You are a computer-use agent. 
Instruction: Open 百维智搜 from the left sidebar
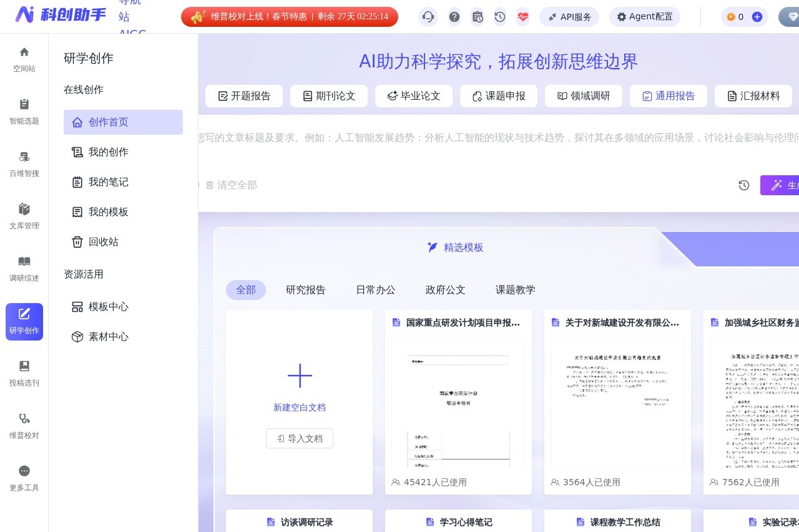[24, 164]
